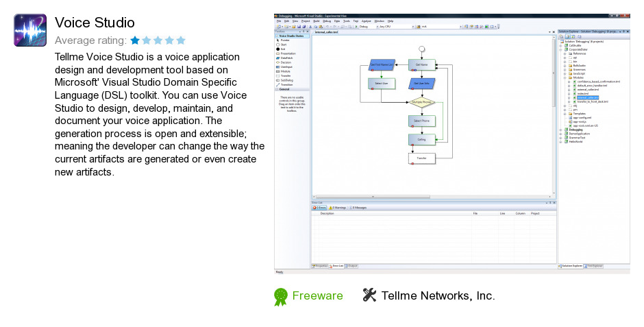Choose the UserInput state in the Toolbox
Viewport: 644px width, 327px height.
(x=285, y=67)
